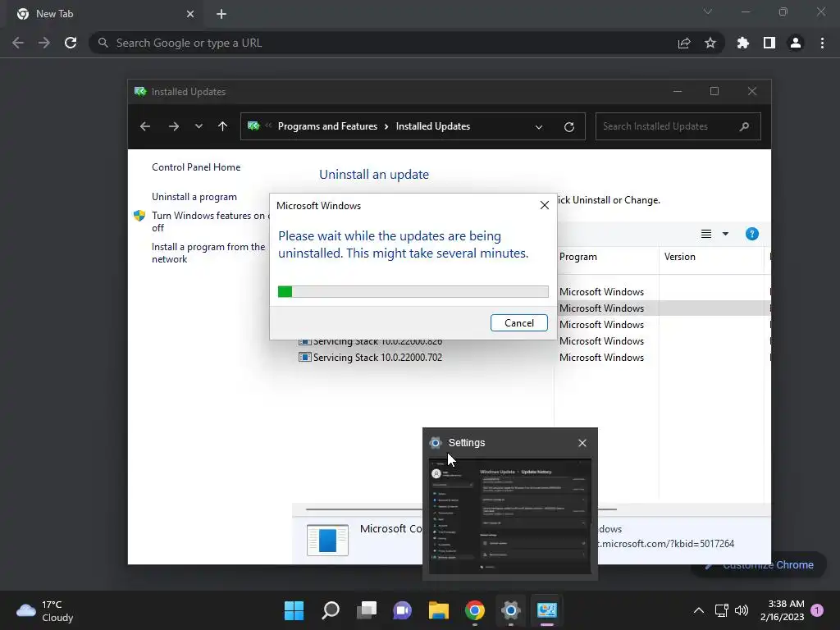Click Customize Chrome button

759,564
